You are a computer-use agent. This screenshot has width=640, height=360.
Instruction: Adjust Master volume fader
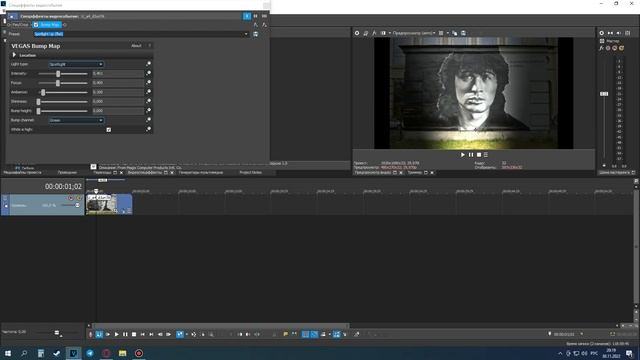pos(604,94)
